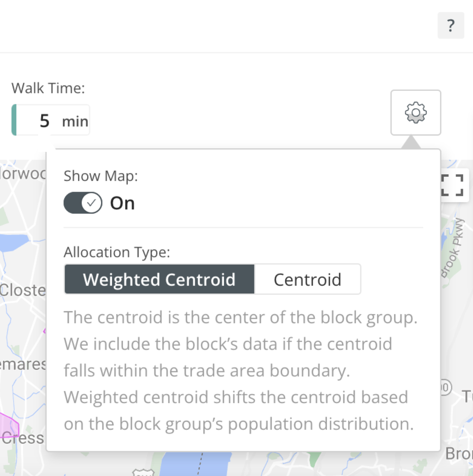This screenshot has height=476, width=473.
Task: Click the blue lake on the map's left
Action: tap(13, 243)
